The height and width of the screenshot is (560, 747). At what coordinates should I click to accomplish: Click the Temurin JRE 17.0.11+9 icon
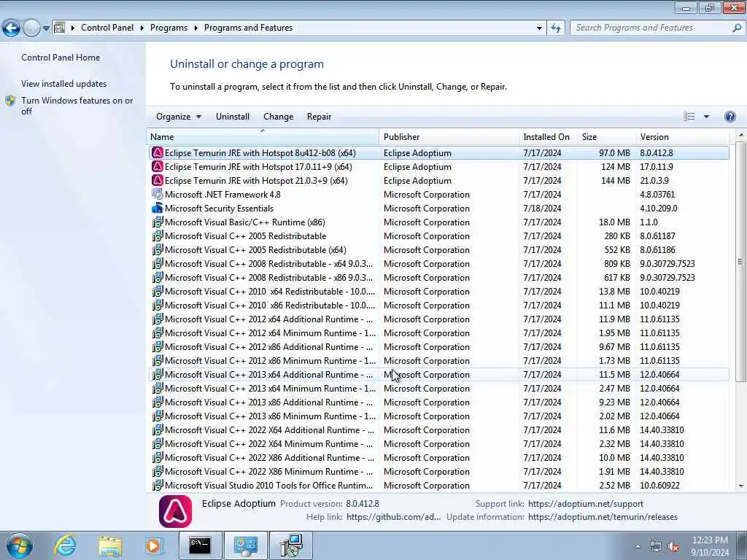click(x=158, y=167)
